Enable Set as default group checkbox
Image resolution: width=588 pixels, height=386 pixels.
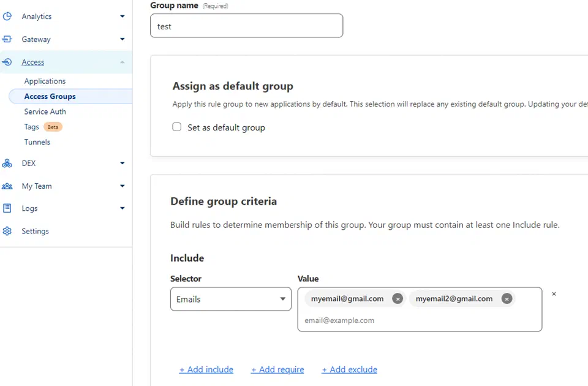click(x=176, y=127)
